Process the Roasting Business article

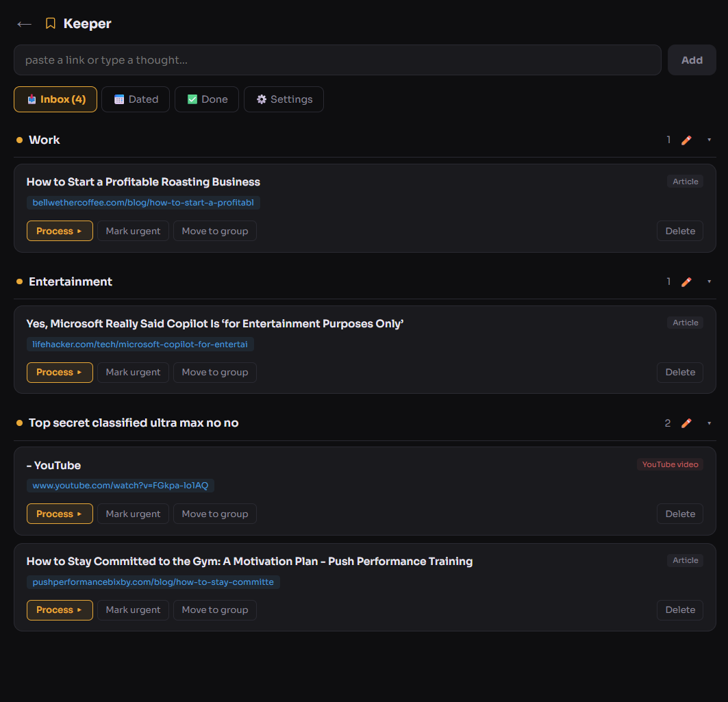coord(60,231)
